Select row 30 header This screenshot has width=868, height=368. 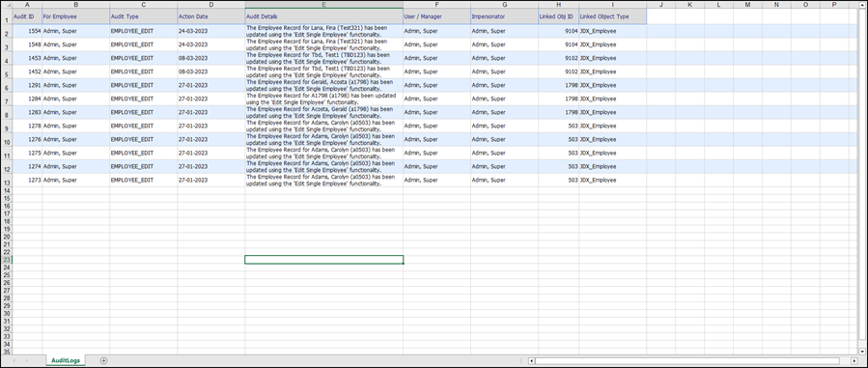6,313
